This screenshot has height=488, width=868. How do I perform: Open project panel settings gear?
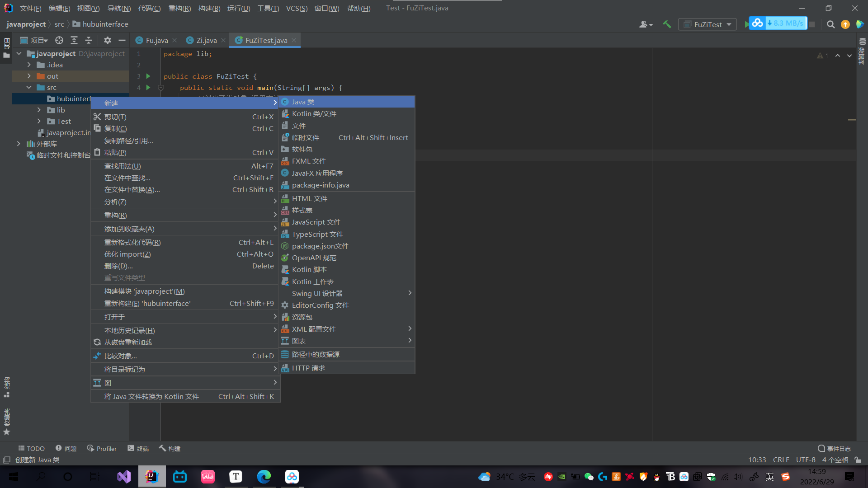point(107,40)
